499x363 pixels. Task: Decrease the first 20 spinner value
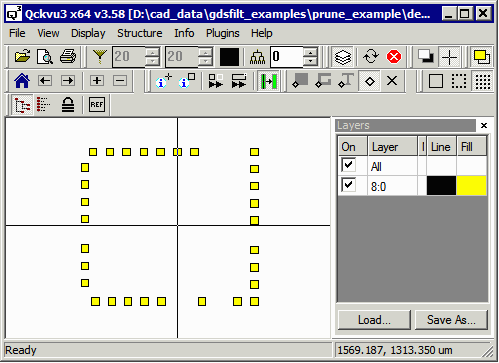click(x=152, y=61)
